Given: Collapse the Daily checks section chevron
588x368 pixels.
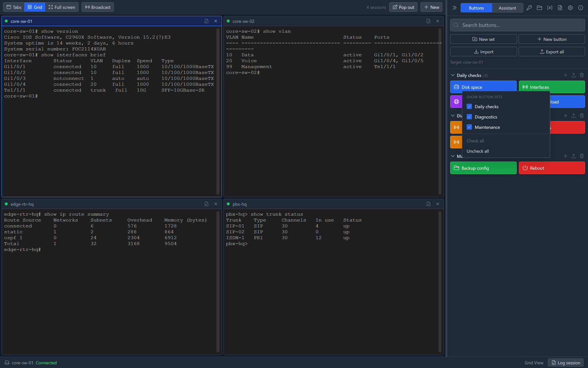Looking at the screenshot, I should click(453, 75).
